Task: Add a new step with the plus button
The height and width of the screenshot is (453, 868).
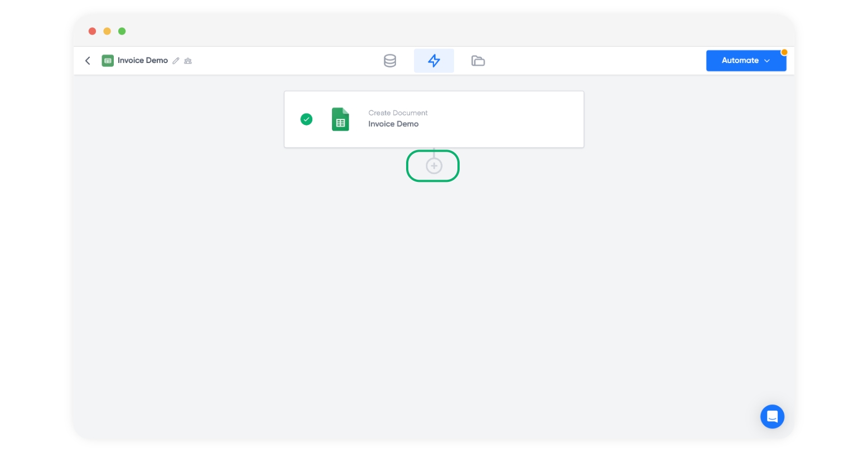Action: [x=434, y=166]
